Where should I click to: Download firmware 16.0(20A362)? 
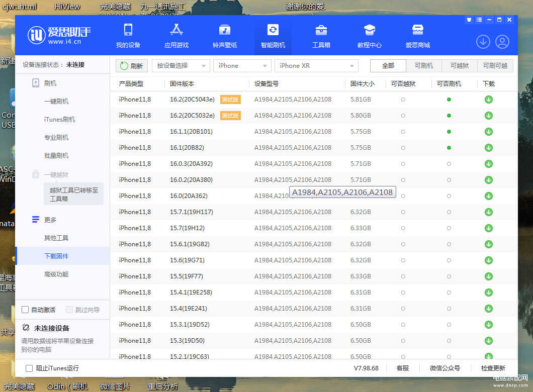[488, 196]
